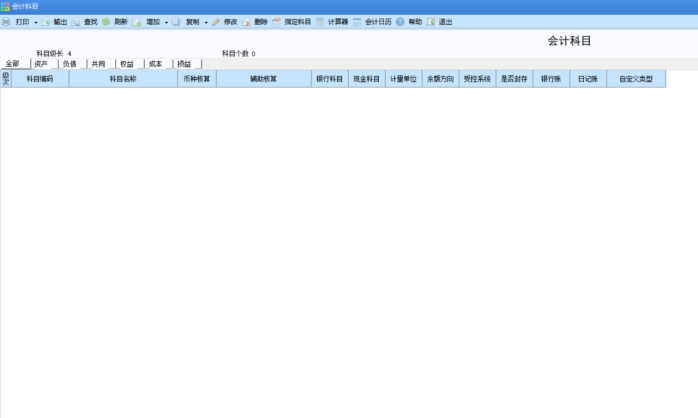Viewport: 698px width, 418px height.
Task: Click the 增加 add-document icon
Action: tap(137, 22)
